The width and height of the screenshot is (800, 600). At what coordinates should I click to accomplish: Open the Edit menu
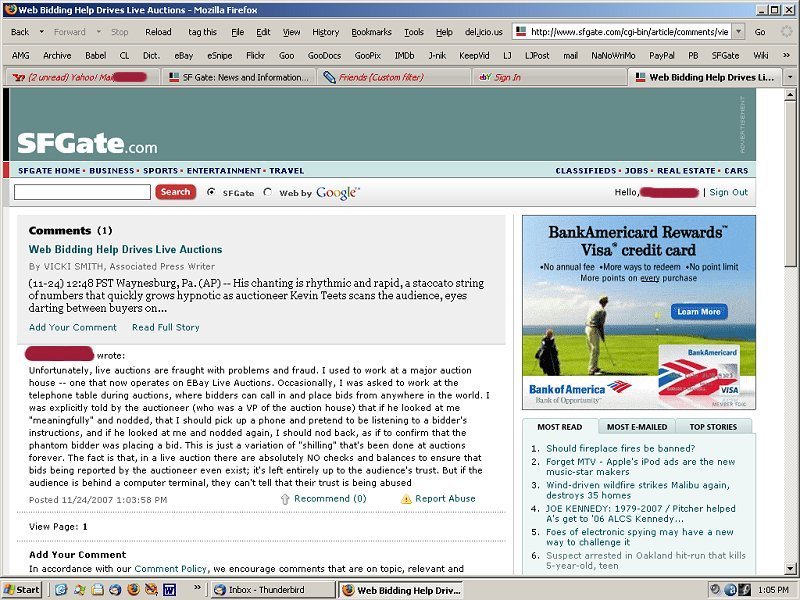[x=263, y=32]
